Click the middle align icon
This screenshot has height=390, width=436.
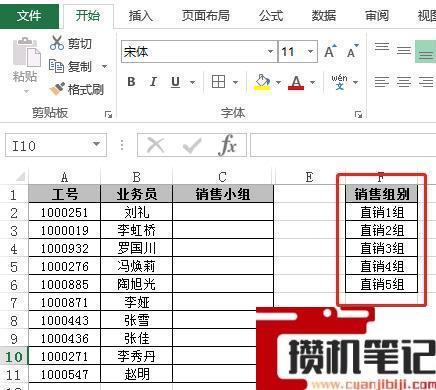(x=404, y=51)
